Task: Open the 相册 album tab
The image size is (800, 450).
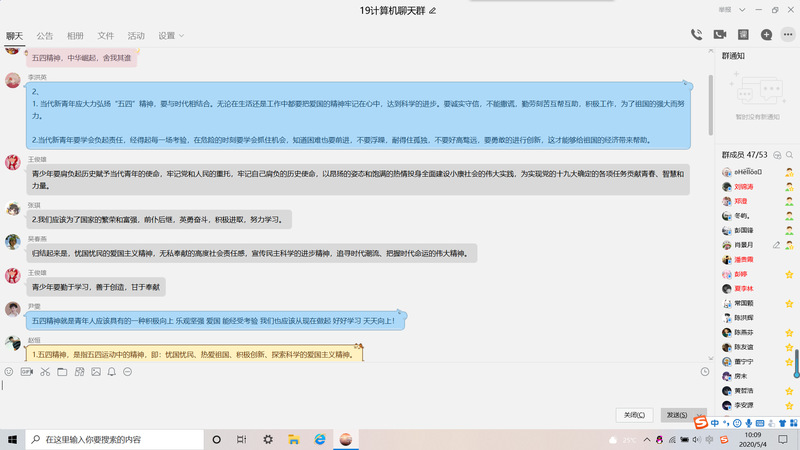Action: coord(75,36)
